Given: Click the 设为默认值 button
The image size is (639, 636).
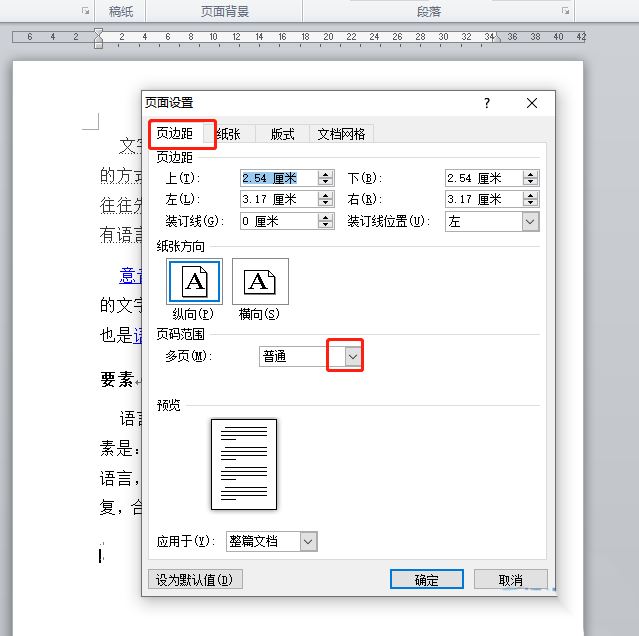Looking at the screenshot, I should pyautogui.click(x=196, y=579).
